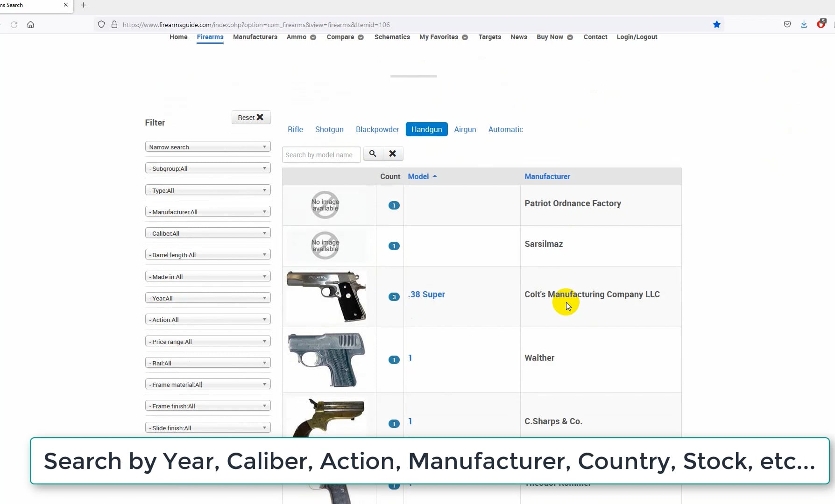Open the browser downloads icon
Image resolution: width=835 pixels, height=504 pixels.
pyautogui.click(x=804, y=25)
